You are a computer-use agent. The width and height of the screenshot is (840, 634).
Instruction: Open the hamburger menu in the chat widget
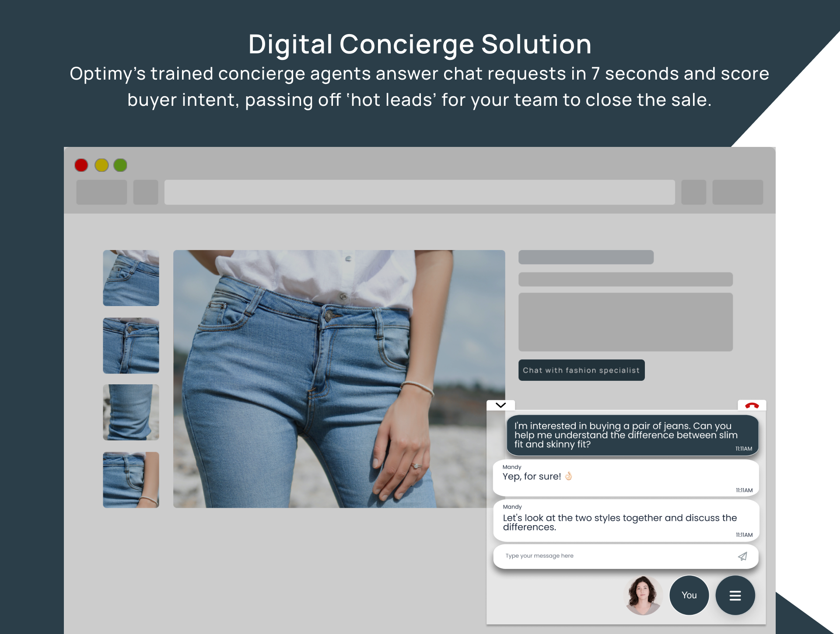click(735, 595)
